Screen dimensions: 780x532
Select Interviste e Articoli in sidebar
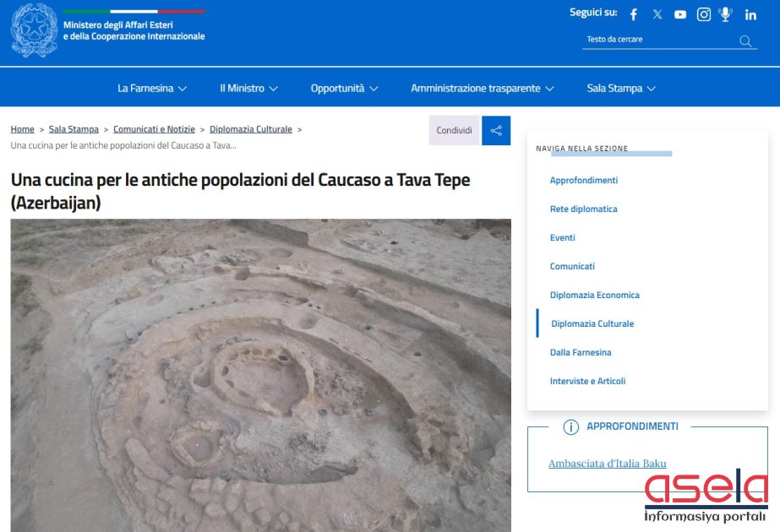click(587, 382)
